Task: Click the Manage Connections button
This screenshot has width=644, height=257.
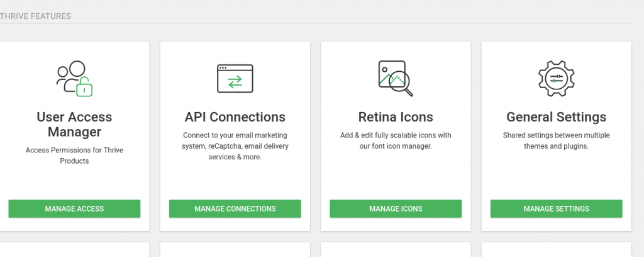Action: tap(235, 208)
